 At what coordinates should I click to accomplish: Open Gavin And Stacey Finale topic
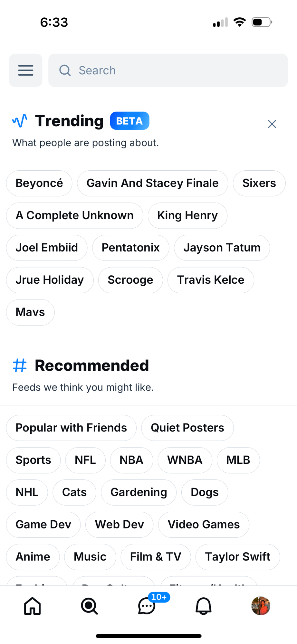153,183
